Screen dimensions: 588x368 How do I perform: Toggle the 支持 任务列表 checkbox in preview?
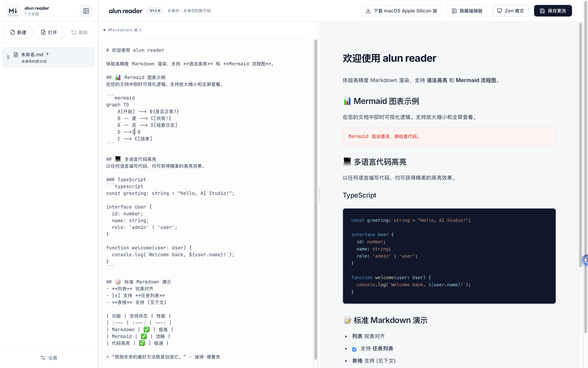coord(354,349)
